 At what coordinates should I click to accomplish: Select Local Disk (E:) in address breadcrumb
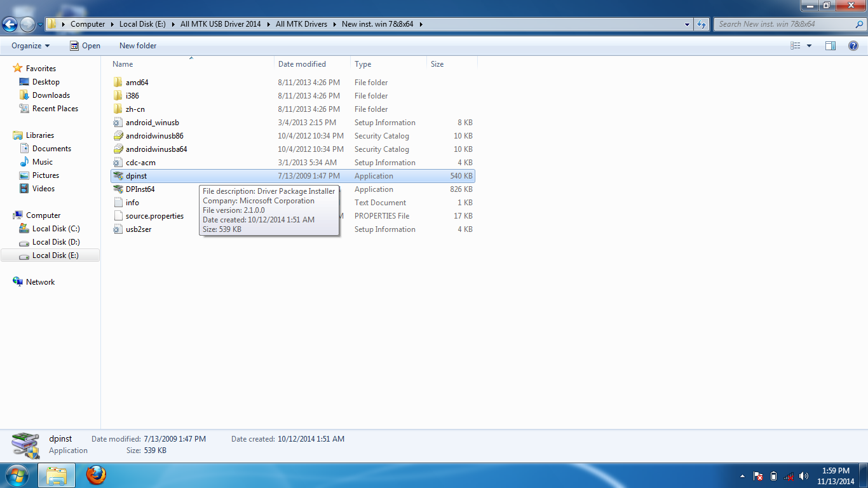142,24
